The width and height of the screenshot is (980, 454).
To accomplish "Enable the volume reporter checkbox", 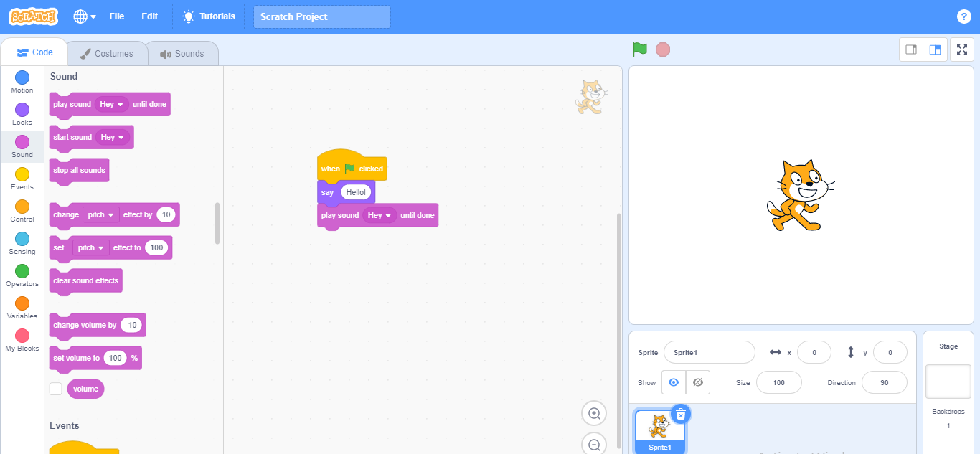I will click(56, 389).
